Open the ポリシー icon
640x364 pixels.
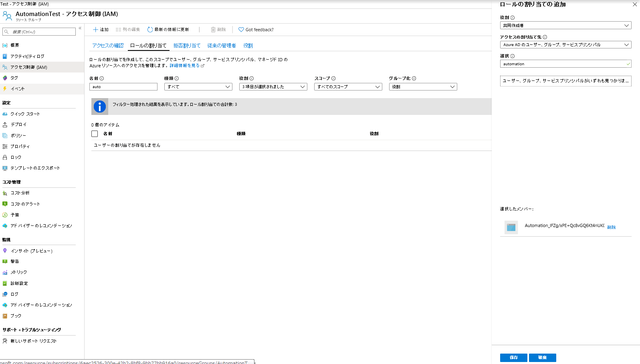click(5, 136)
